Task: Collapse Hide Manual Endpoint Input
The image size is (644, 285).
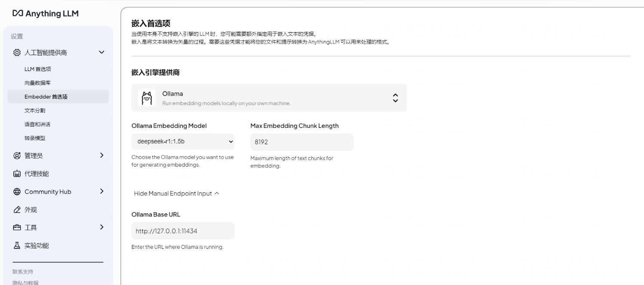Action: (x=176, y=193)
